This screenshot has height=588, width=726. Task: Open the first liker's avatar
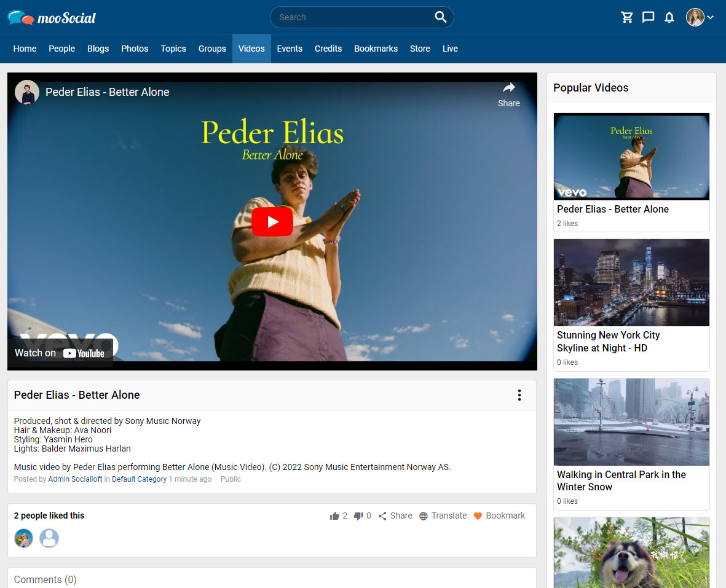coord(23,538)
